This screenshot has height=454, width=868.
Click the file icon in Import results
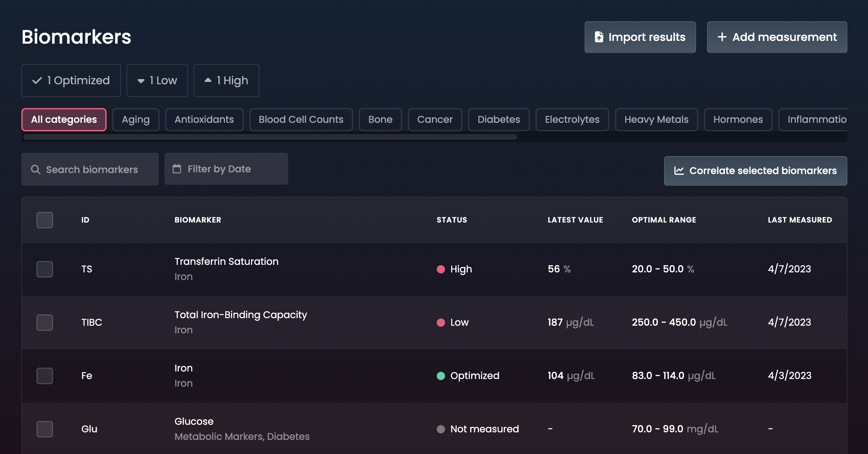click(x=599, y=37)
